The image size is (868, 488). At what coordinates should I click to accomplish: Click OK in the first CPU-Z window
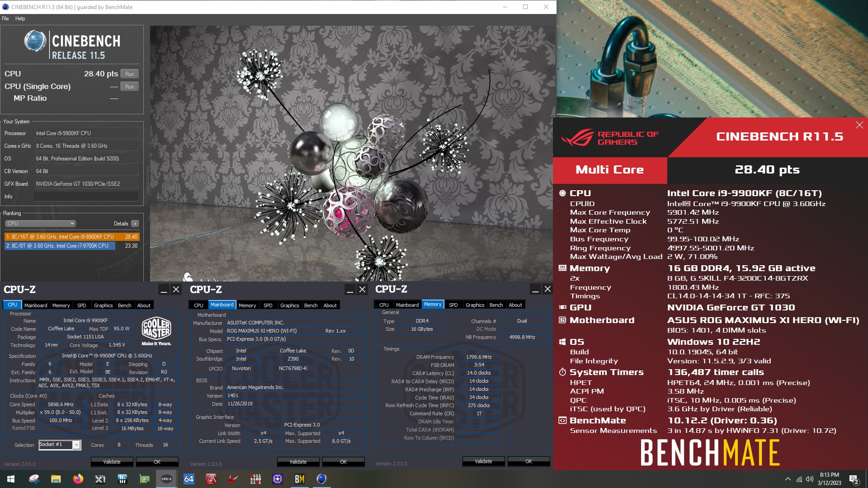point(157,462)
